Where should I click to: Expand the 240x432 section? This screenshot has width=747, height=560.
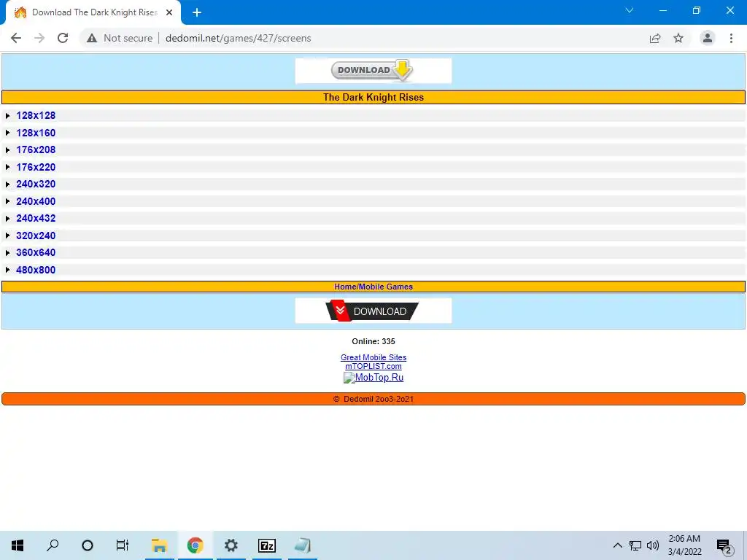point(36,219)
